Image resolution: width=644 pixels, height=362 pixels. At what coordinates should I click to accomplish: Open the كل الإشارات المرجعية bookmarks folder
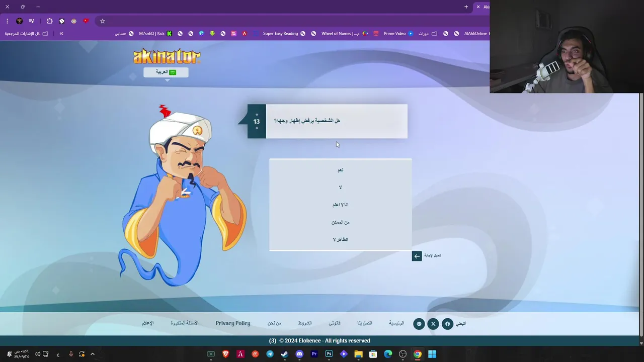[x=27, y=34]
